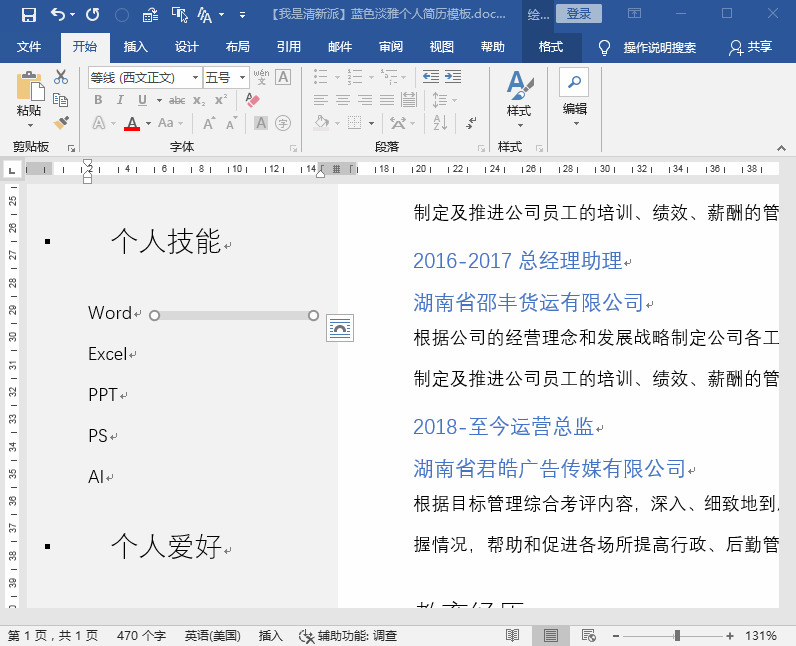Viewport: 796px width, 646px height.
Task: Toggle character shading A button
Action: coord(260,123)
